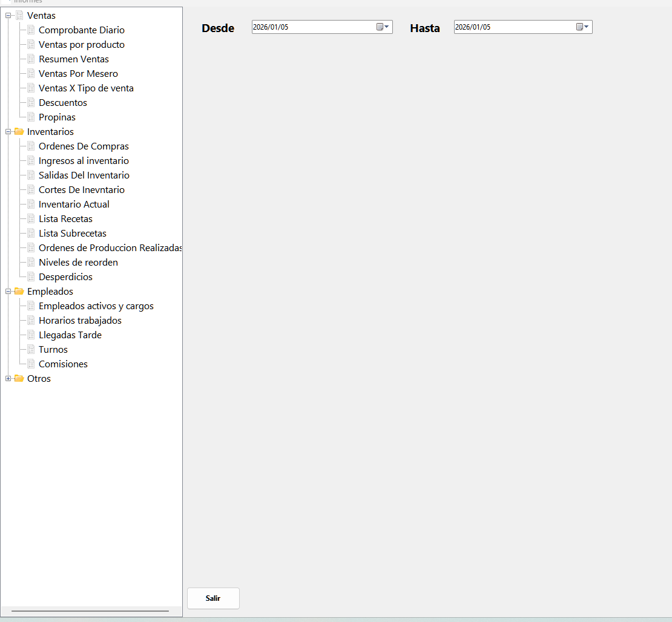The height and width of the screenshot is (622, 672).
Task: Click the tree panel horizontal scrollbar
Action: point(90,611)
